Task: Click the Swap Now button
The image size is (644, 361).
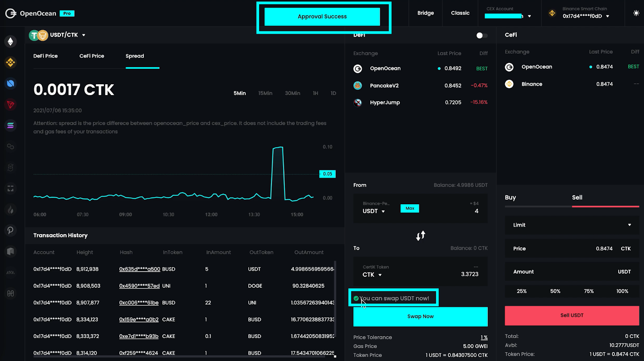Action: point(421,317)
